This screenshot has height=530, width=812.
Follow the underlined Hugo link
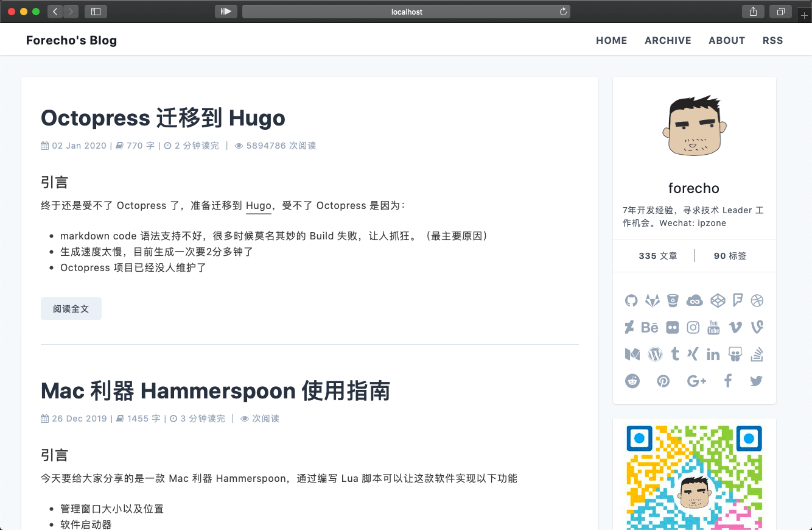pyautogui.click(x=259, y=206)
